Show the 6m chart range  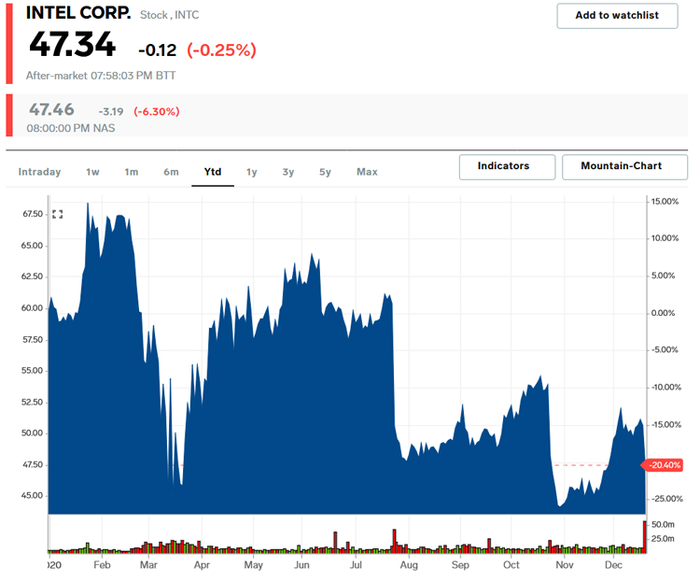pos(171,172)
